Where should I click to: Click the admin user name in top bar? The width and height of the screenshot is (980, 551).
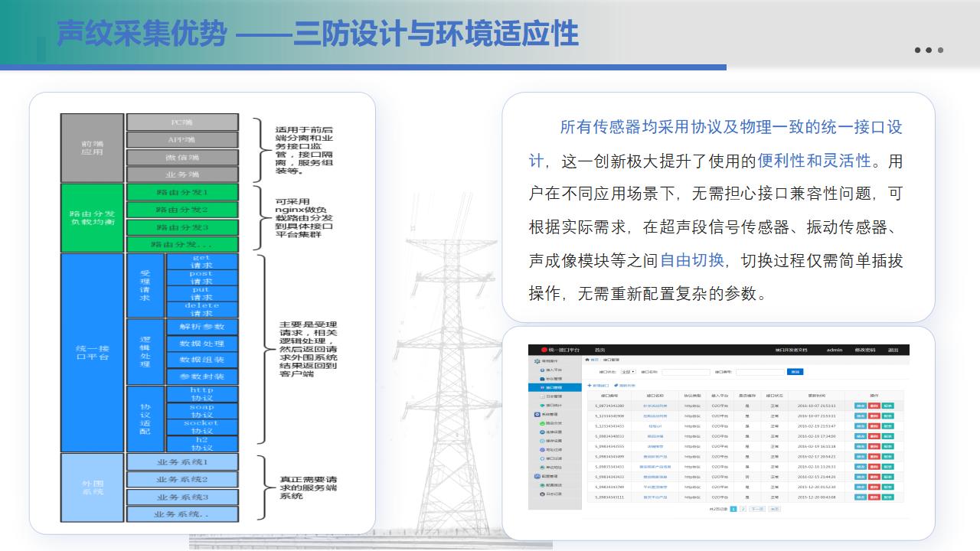[x=835, y=350]
